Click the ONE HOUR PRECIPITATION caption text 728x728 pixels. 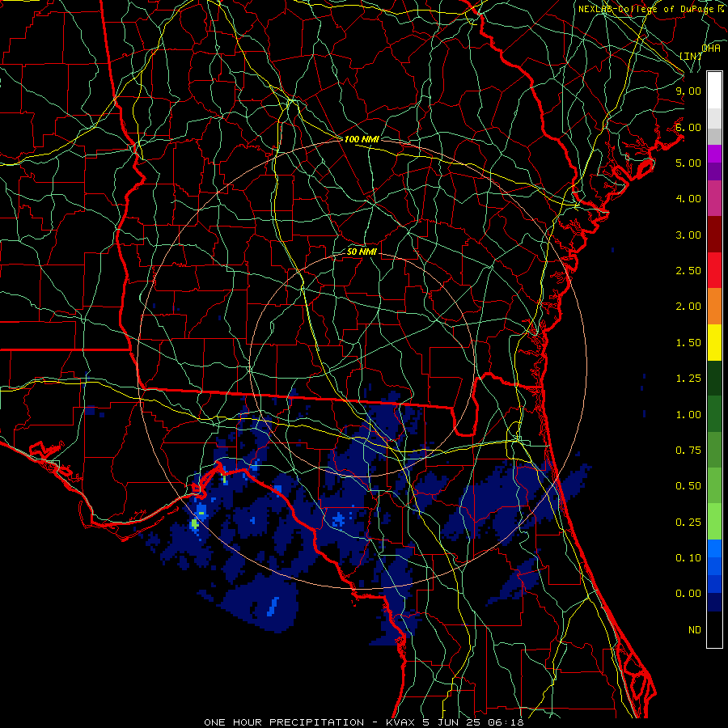click(363, 722)
